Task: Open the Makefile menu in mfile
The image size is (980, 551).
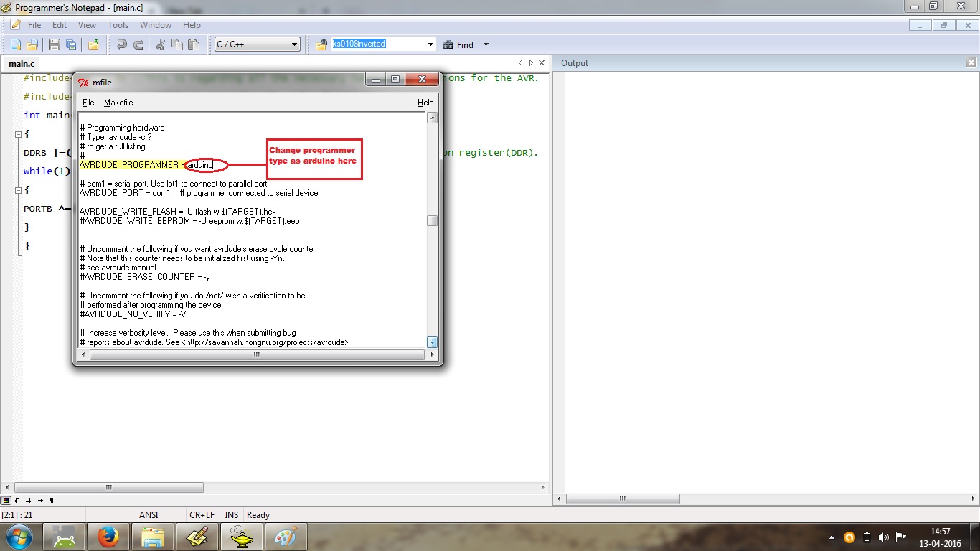Action: point(118,103)
